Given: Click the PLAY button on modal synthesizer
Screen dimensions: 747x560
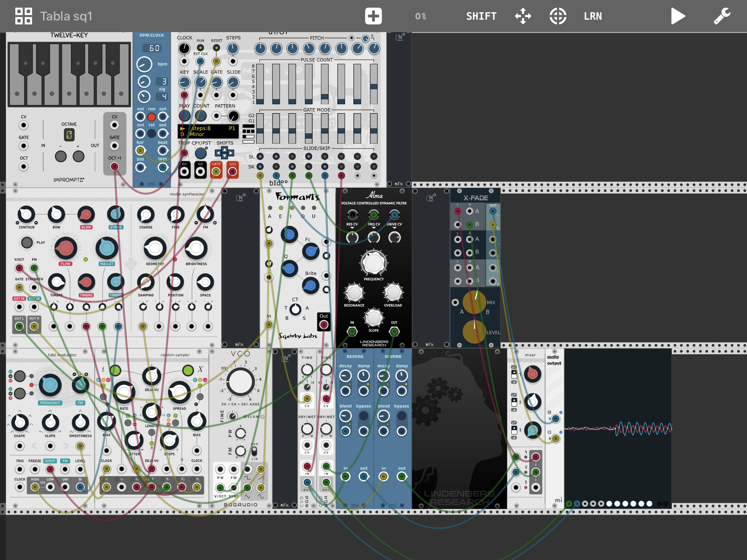Looking at the screenshot, I should point(27,242).
